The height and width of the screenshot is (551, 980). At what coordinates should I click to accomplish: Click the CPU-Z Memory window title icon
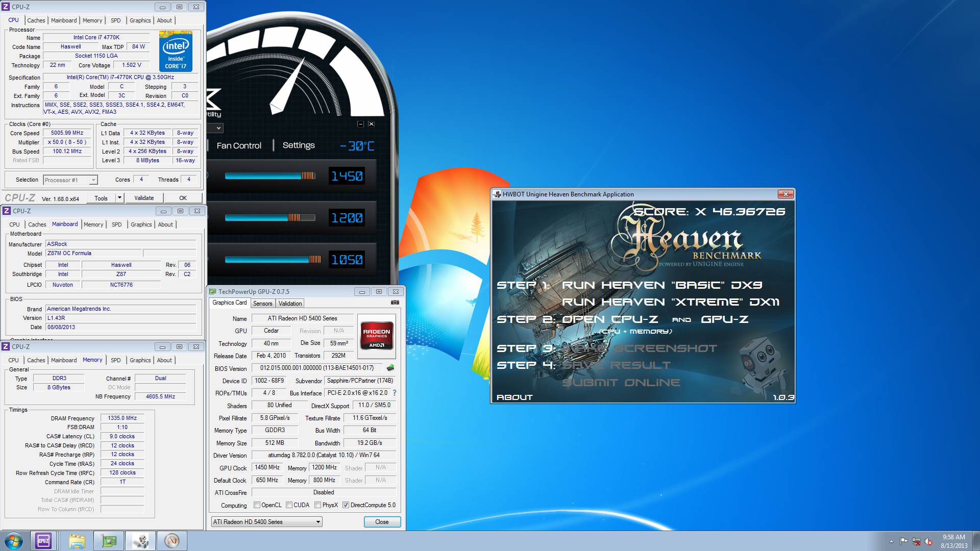pyautogui.click(x=6, y=347)
